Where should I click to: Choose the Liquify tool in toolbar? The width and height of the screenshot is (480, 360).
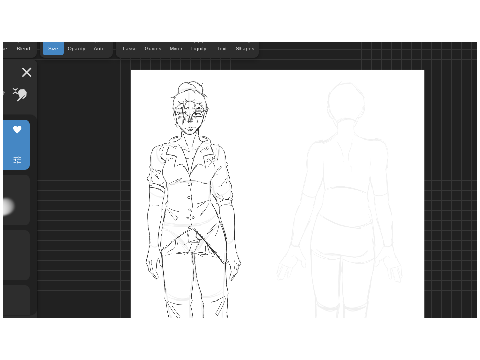(198, 49)
